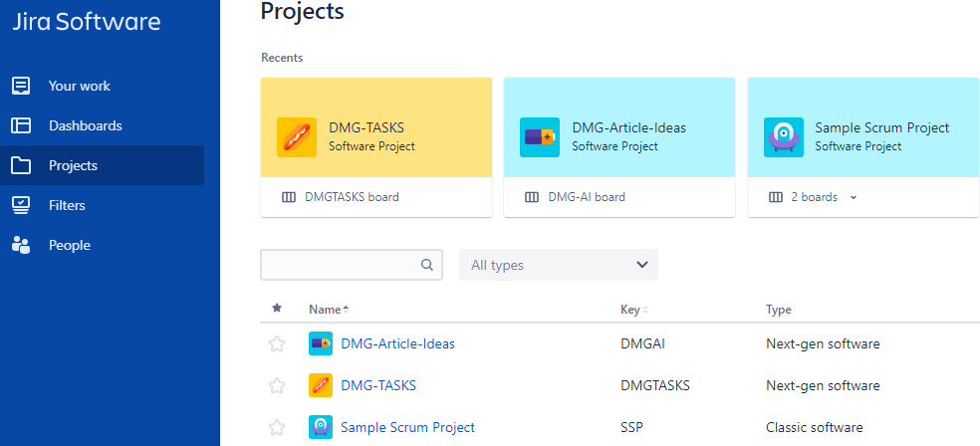Click the Sample Scrum Project alien avatar in Recents
Screen dimensions: 980x446
[783, 137]
